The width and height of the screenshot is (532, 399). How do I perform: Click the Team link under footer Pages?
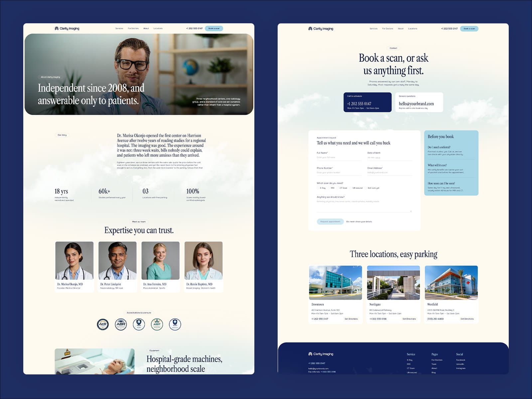coord(434,364)
